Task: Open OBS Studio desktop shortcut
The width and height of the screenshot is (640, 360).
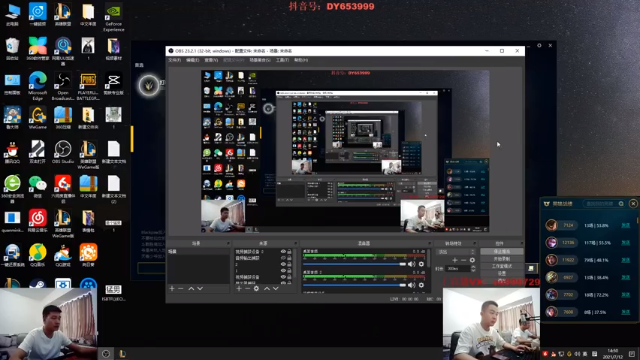Action: coord(63,152)
